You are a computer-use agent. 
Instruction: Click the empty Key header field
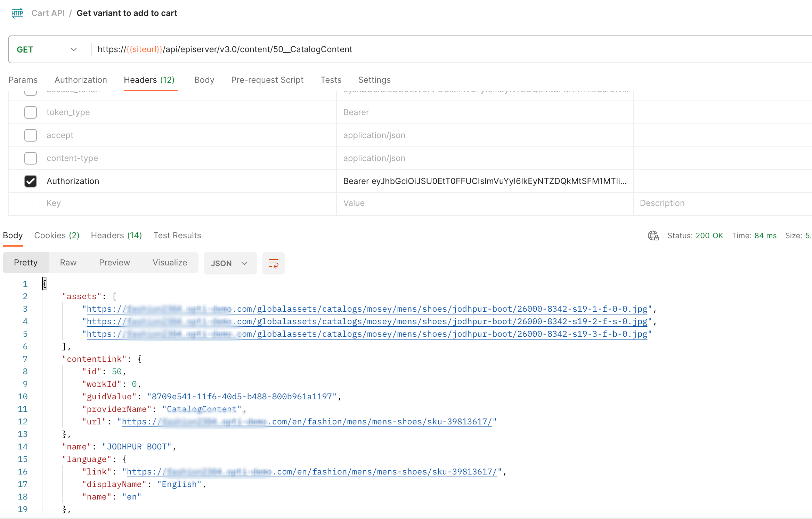pyautogui.click(x=188, y=203)
